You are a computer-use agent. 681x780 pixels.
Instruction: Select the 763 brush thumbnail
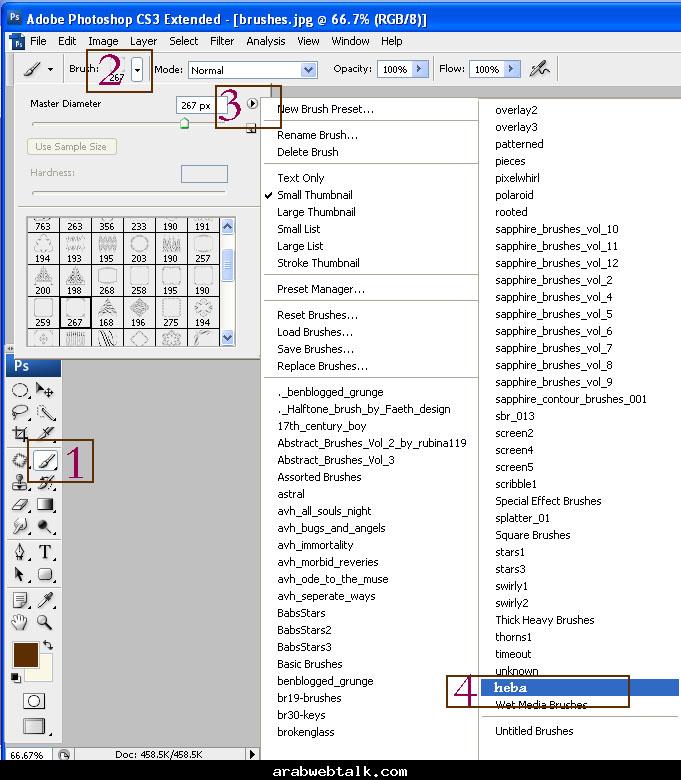click(x=43, y=225)
